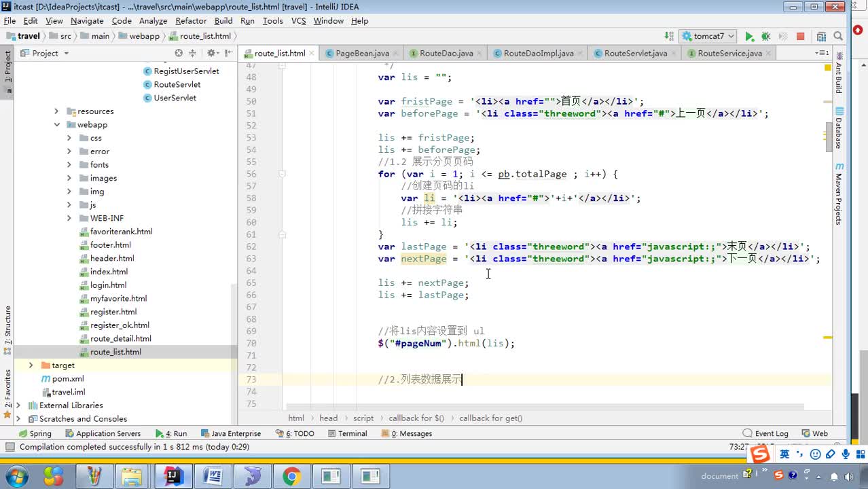The height and width of the screenshot is (489, 868).
Task: Open the Favorites tool window stripe
Action: (x=7, y=394)
